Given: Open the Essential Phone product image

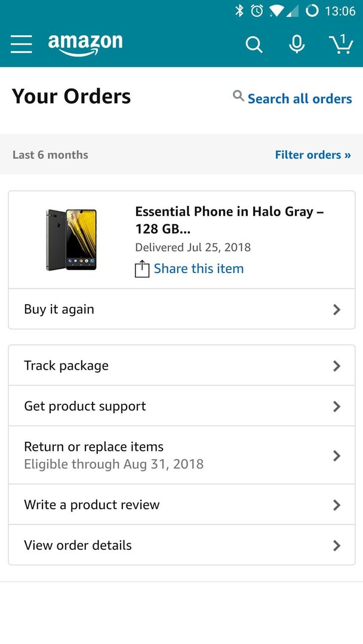Looking at the screenshot, I should pyautogui.click(x=71, y=240).
